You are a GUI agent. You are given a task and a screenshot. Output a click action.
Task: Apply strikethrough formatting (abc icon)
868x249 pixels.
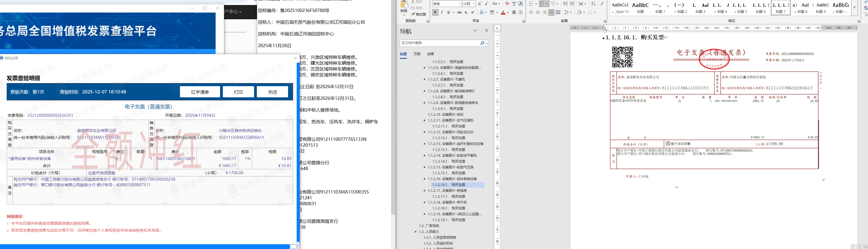coord(460,12)
